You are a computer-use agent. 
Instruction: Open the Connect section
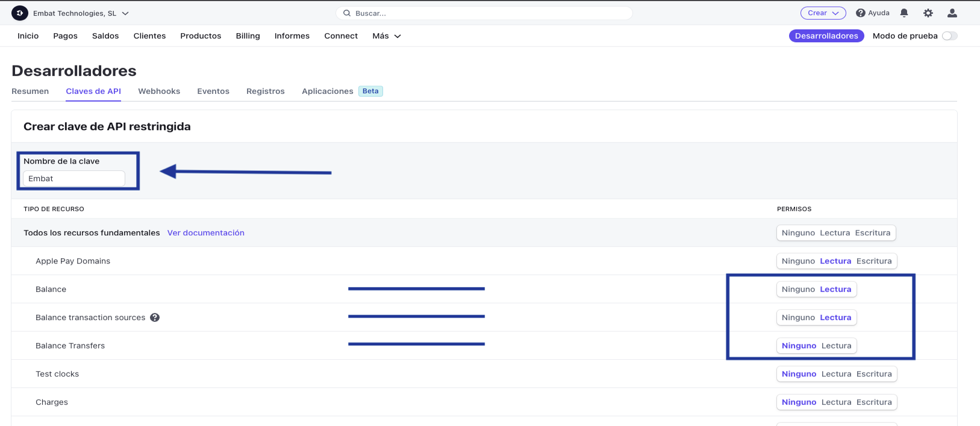point(341,36)
